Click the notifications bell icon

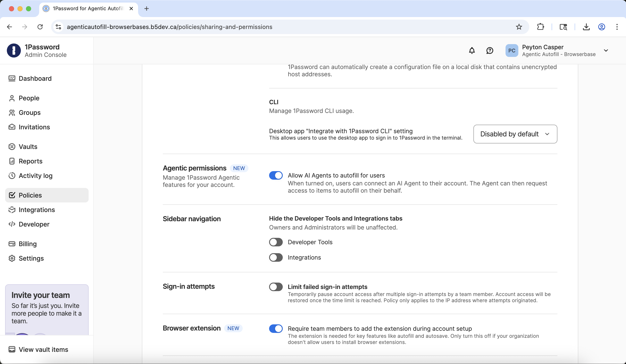point(472,51)
